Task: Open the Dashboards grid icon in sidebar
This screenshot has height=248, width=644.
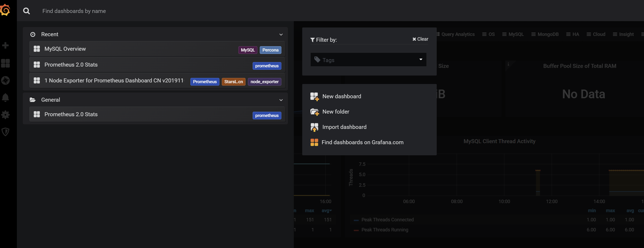Action: point(5,63)
